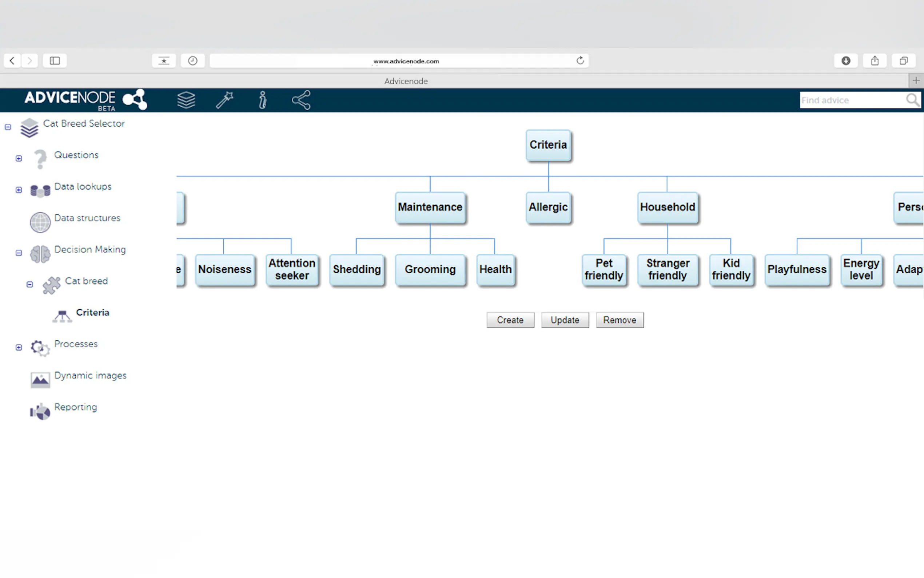Click the layers stack icon in header
924x578 pixels.
click(186, 100)
